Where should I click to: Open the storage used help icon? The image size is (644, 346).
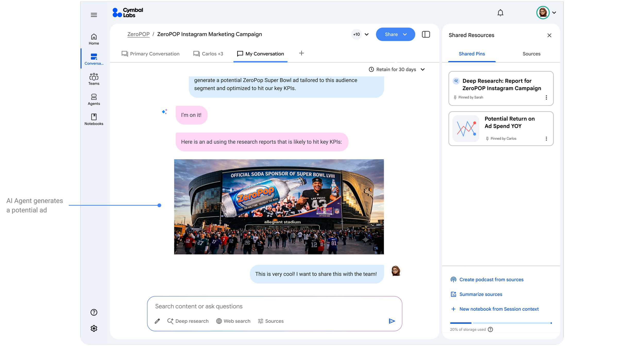point(490,330)
